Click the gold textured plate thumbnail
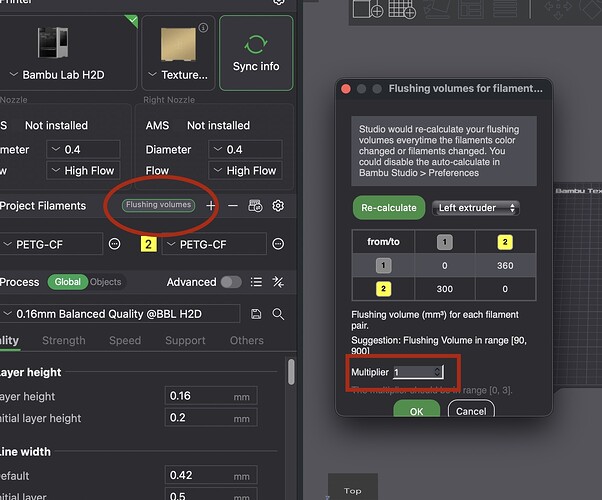Viewport: 602px width, 500px height. [179, 45]
